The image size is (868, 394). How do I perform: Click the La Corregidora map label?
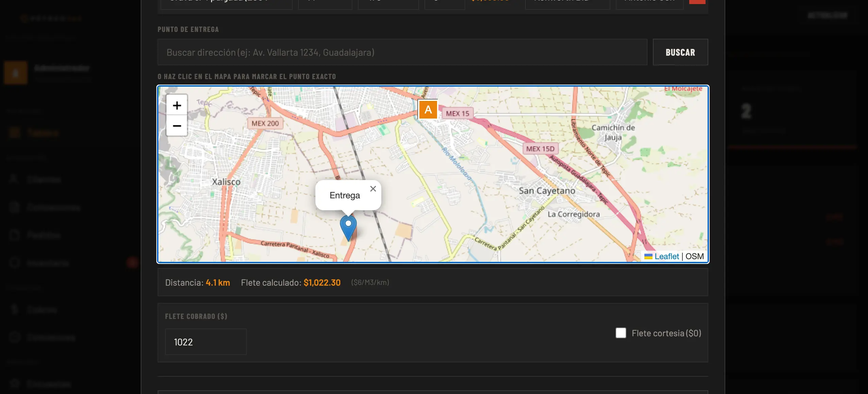[574, 214]
